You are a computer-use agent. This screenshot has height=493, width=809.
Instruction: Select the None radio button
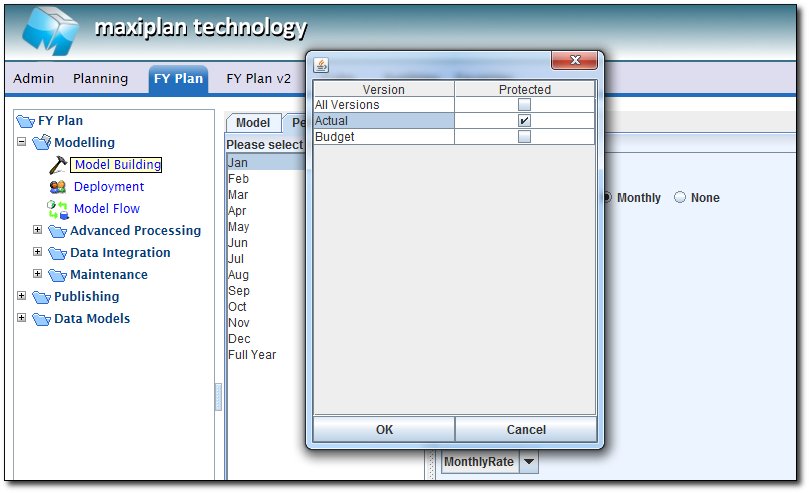680,198
